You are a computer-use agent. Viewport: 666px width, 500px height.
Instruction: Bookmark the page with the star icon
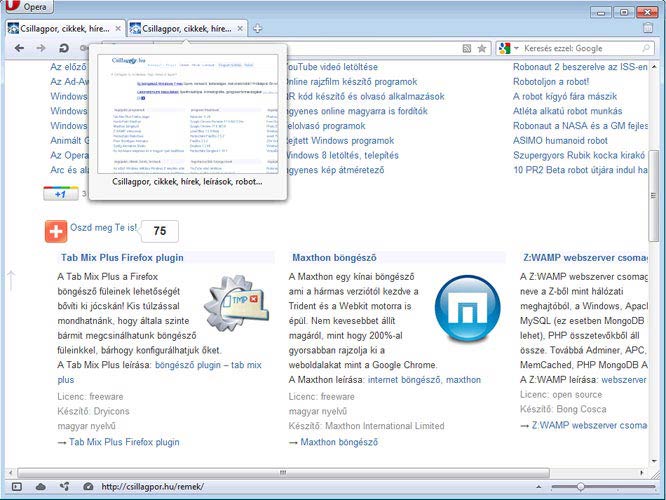pyautogui.click(x=482, y=48)
